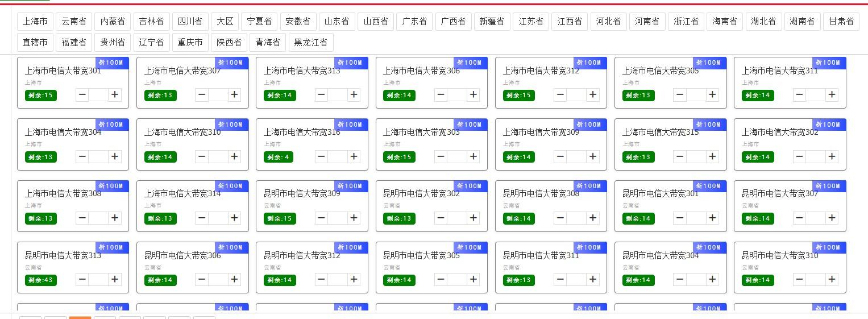Open the 海南省 filter
This screenshot has height=319, width=868.
pyautogui.click(x=724, y=22)
